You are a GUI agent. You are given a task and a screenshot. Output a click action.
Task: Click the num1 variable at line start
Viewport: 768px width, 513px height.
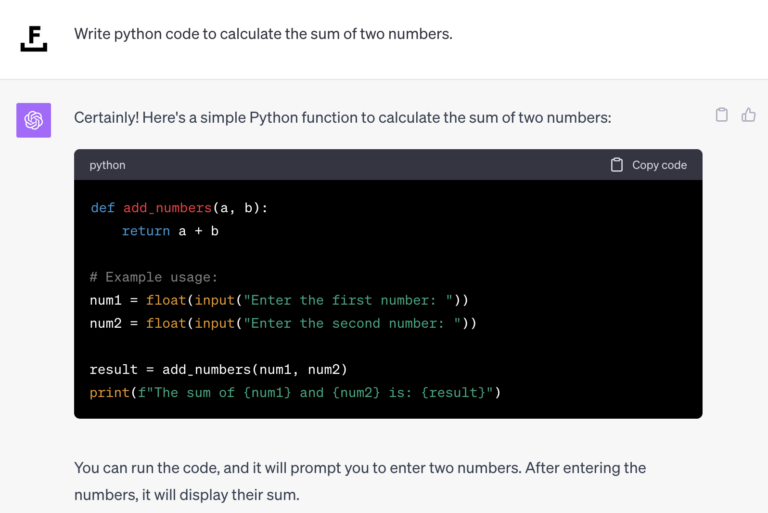(106, 300)
